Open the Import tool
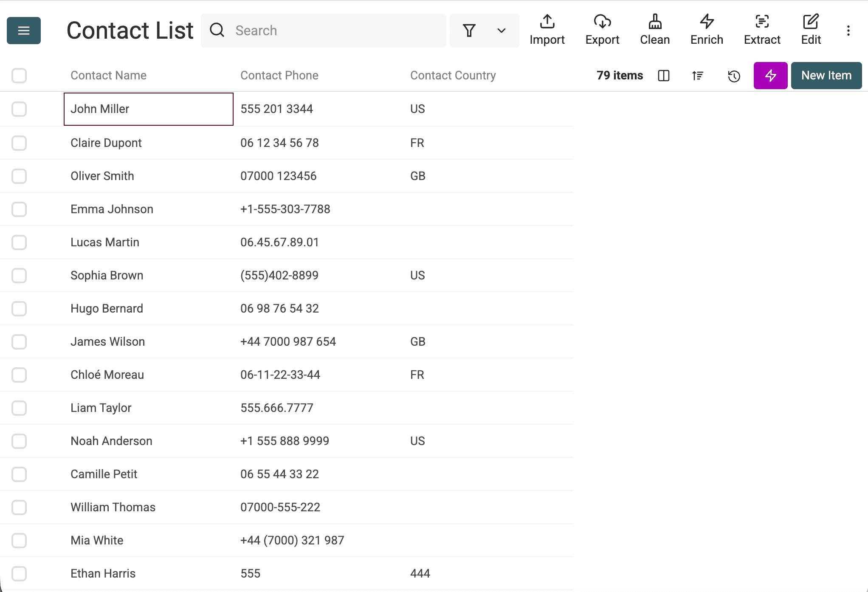Viewport: 868px width, 592px height. click(547, 30)
